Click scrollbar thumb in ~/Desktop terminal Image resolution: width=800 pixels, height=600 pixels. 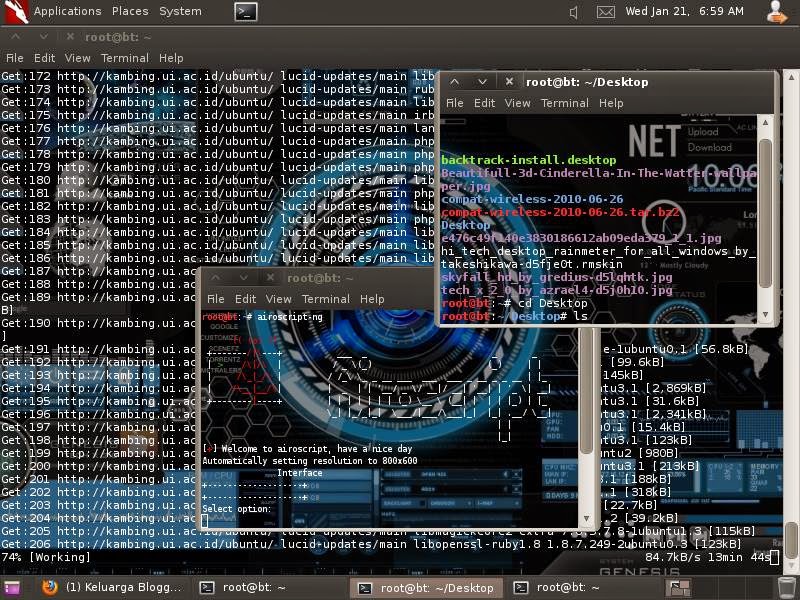765,213
